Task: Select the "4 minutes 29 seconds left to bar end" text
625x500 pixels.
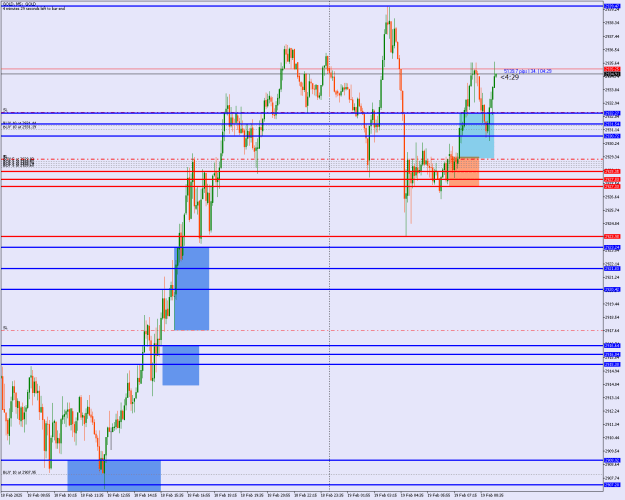Action: tap(34, 8)
